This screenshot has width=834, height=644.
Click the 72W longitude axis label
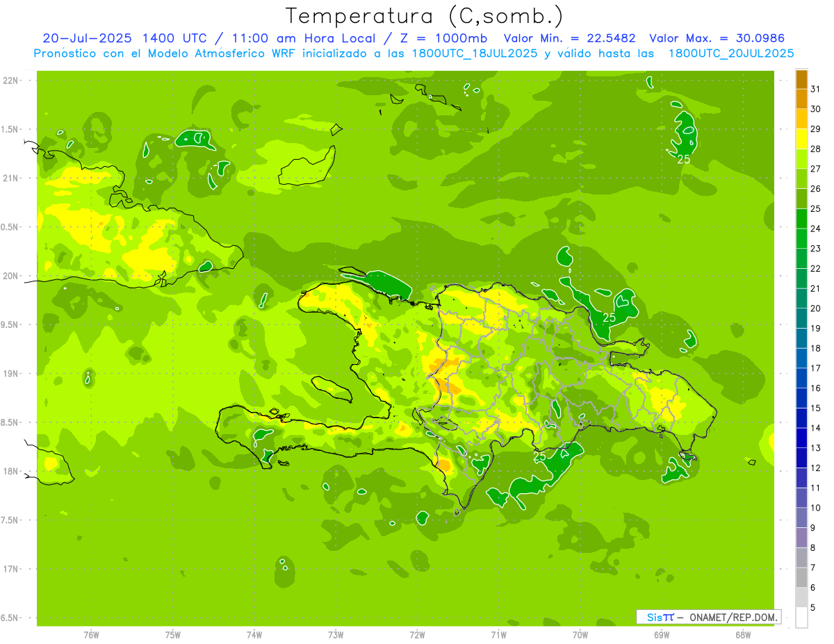[417, 635]
